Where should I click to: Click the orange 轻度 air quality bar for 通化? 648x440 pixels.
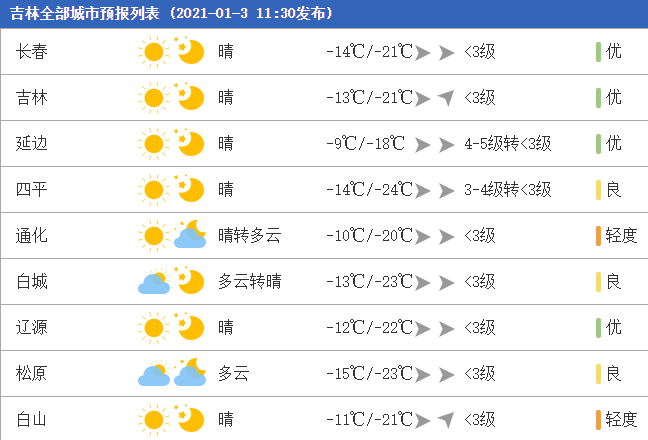pyautogui.click(x=598, y=236)
